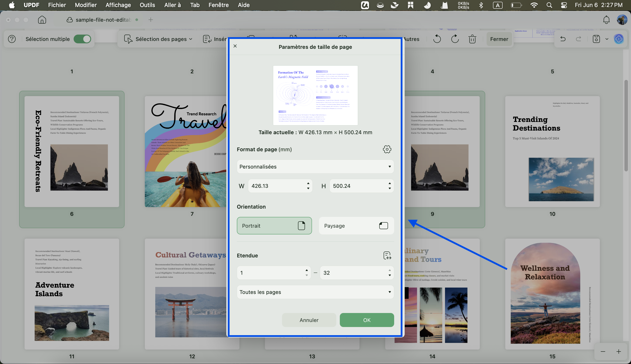The width and height of the screenshot is (631, 364).
Task: Click the Autres toolbar option
Action: click(411, 39)
